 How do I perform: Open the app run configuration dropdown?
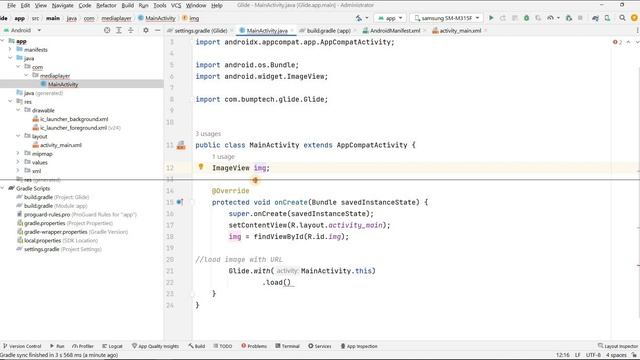pos(390,18)
